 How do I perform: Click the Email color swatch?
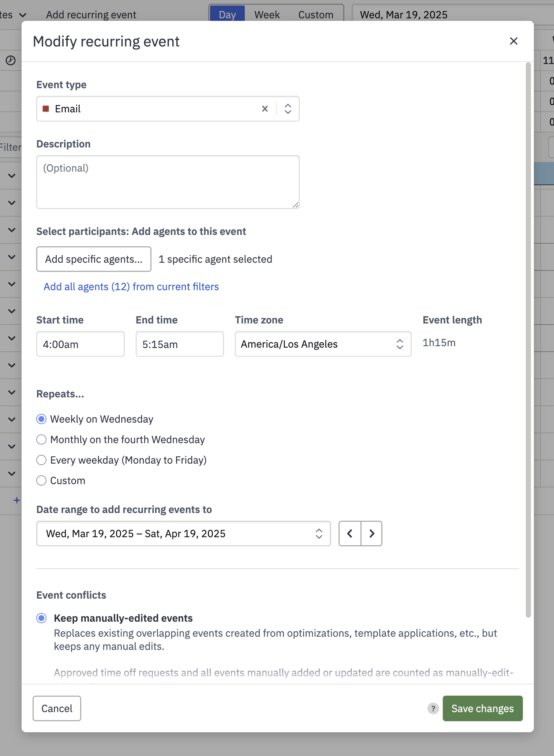click(x=46, y=109)
